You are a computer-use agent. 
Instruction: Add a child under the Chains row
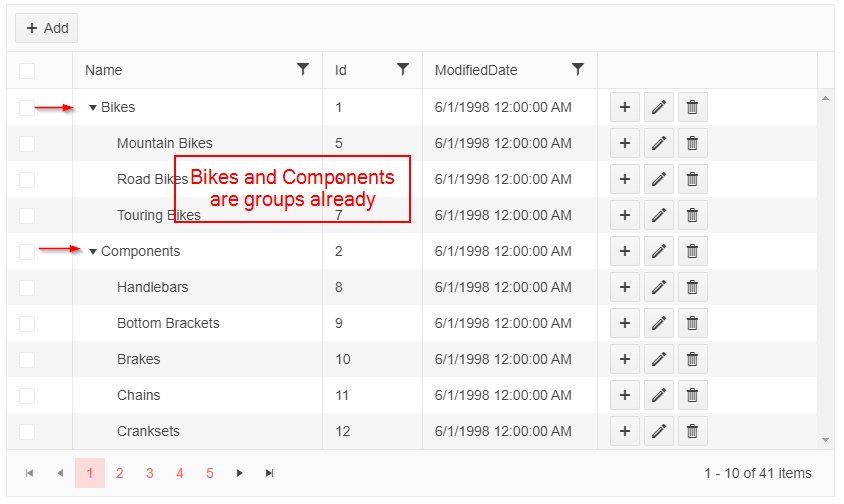pos(625,395)
